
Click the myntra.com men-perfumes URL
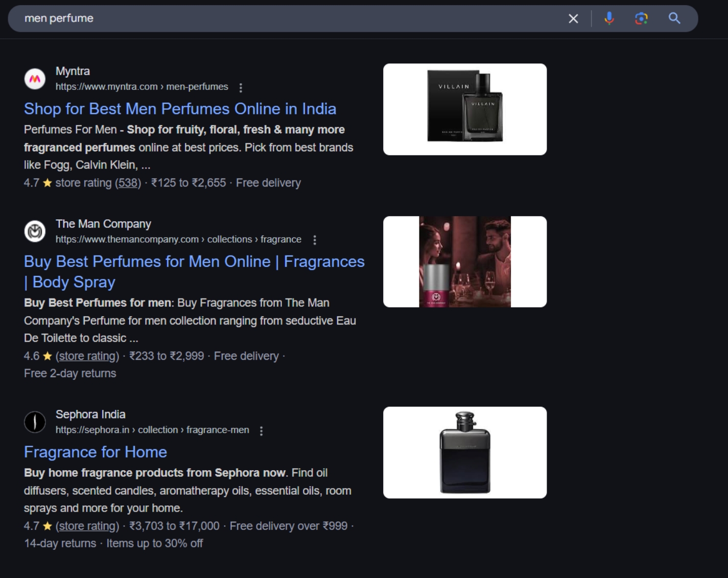142,87
